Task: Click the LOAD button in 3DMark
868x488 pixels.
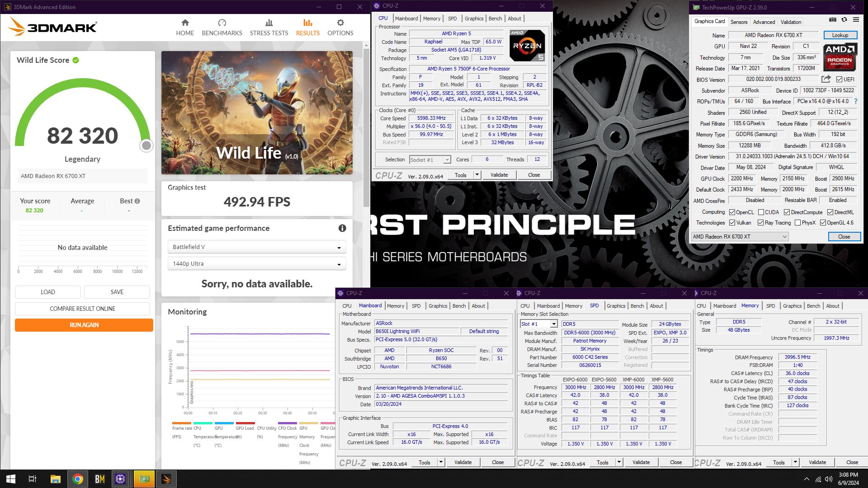Action: coord(48,292)
